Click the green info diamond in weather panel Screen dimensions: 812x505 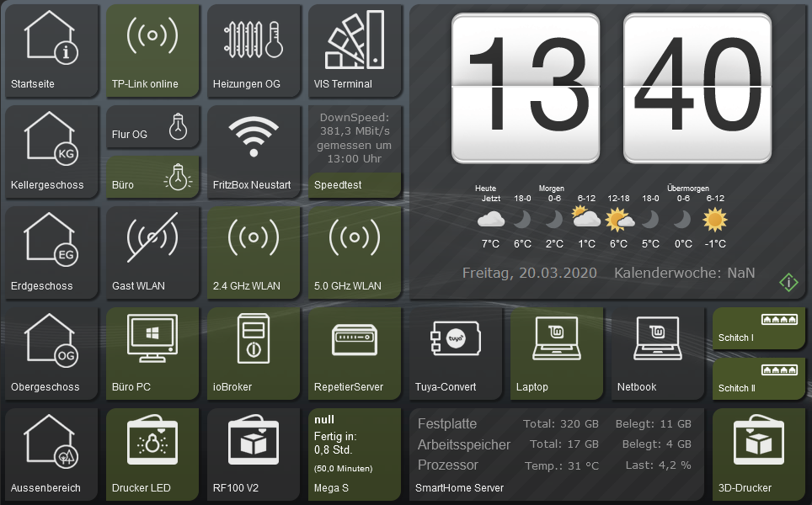pyautogui.click(x=788, y=283)
